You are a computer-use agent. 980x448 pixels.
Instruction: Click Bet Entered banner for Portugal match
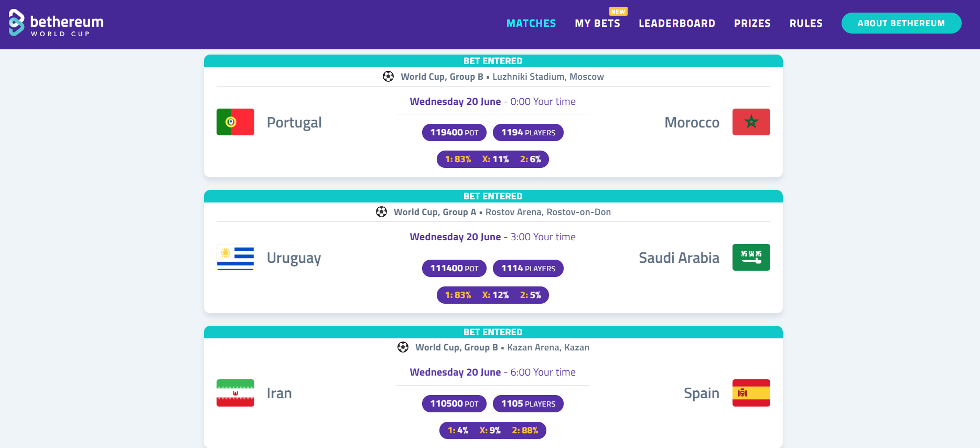[x=493, y=61]
